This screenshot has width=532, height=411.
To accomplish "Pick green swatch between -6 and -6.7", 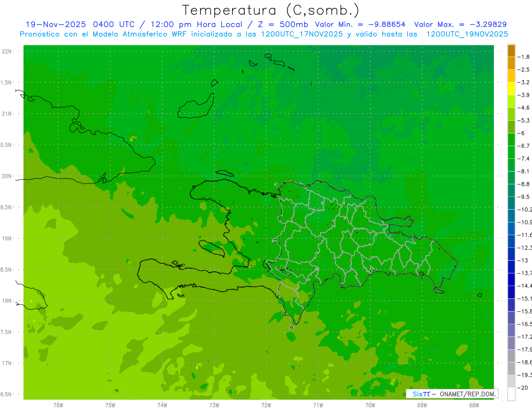I will [x=511, y=139].
